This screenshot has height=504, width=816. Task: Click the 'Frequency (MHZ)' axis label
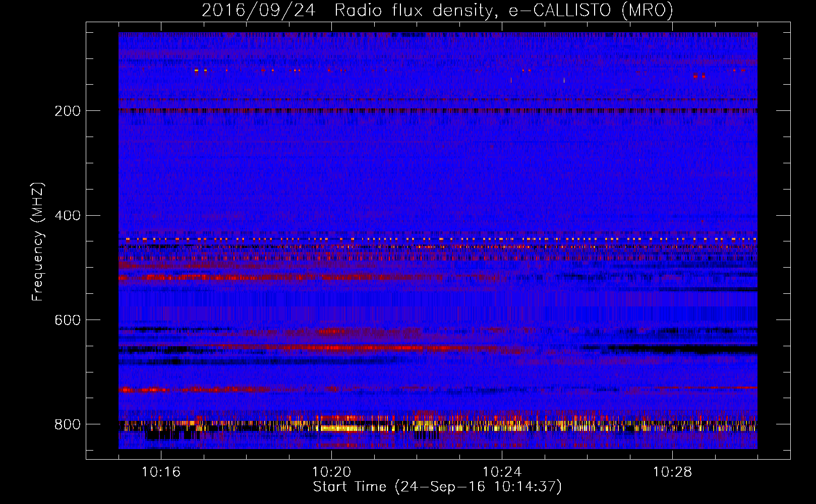pyautogui.click(x=37, y=242)
